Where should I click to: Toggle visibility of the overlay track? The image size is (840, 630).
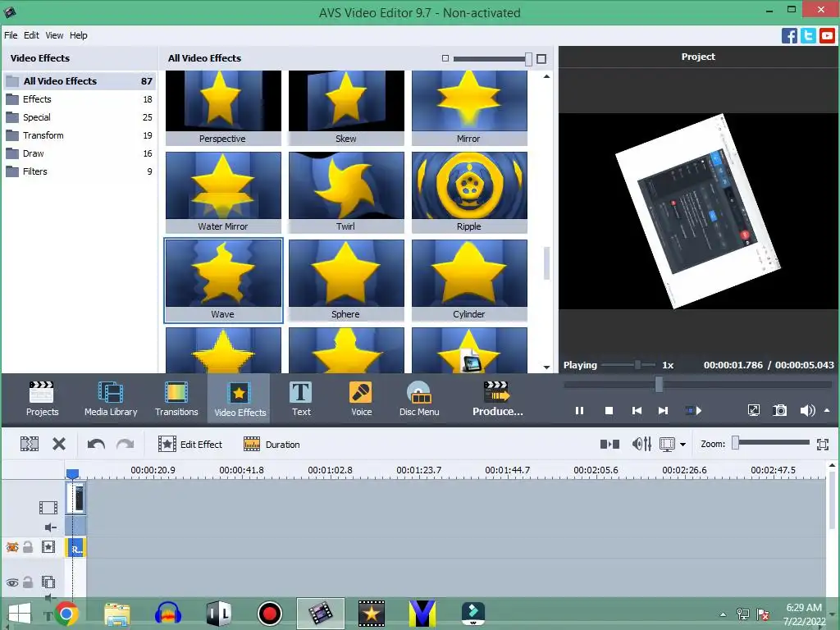11,582
